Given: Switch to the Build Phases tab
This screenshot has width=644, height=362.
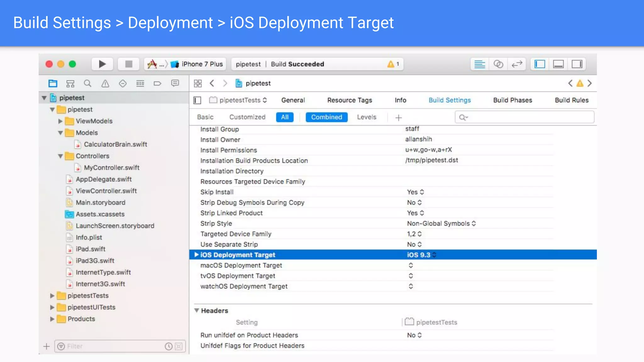Looking at the screenshot, I should point(513,100).
